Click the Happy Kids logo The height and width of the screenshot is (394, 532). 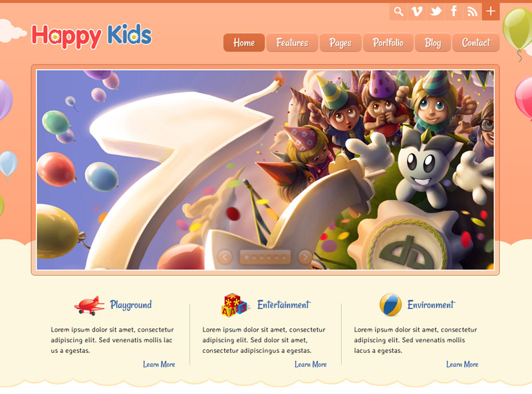pos(92,36)
